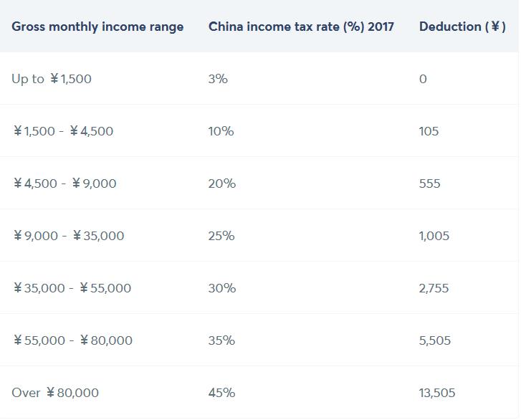This screenshot has width=521, height=420.
Task: Select the 20% tax rate cell
Action: [221, 183]
